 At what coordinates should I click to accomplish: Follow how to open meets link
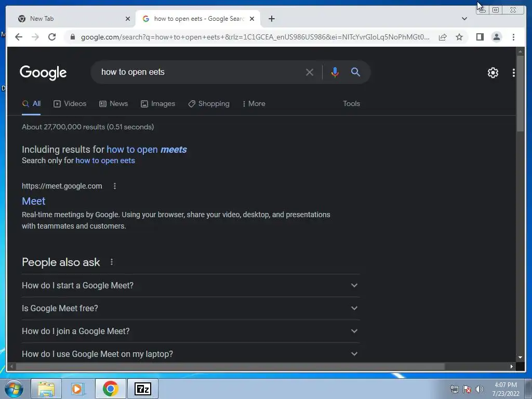[147, 150]
